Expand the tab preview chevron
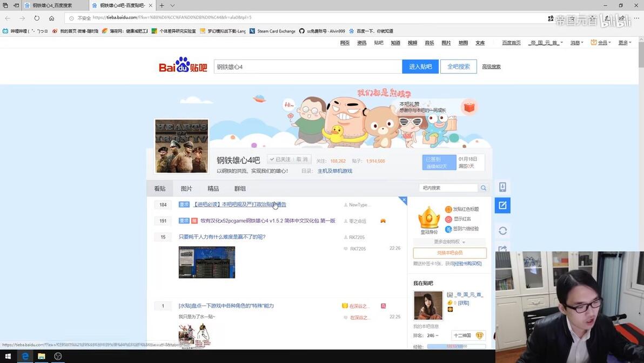The height and width of the screenshot is (363, 644). pyautogui.click(x=172, y=5)
